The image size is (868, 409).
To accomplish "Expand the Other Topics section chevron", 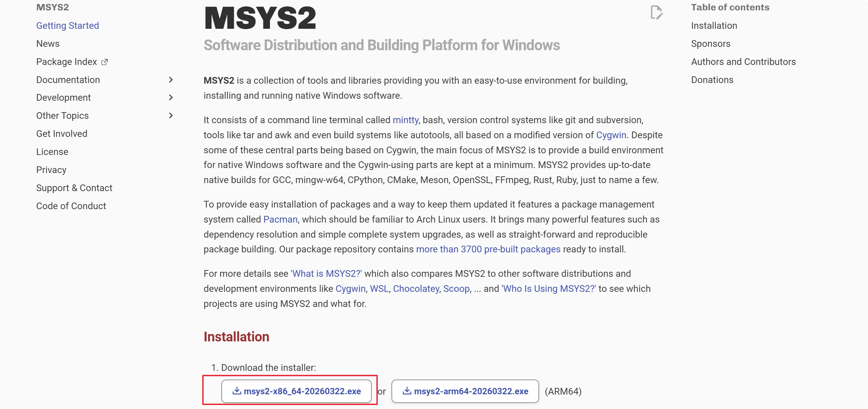I will click(171, 115).
